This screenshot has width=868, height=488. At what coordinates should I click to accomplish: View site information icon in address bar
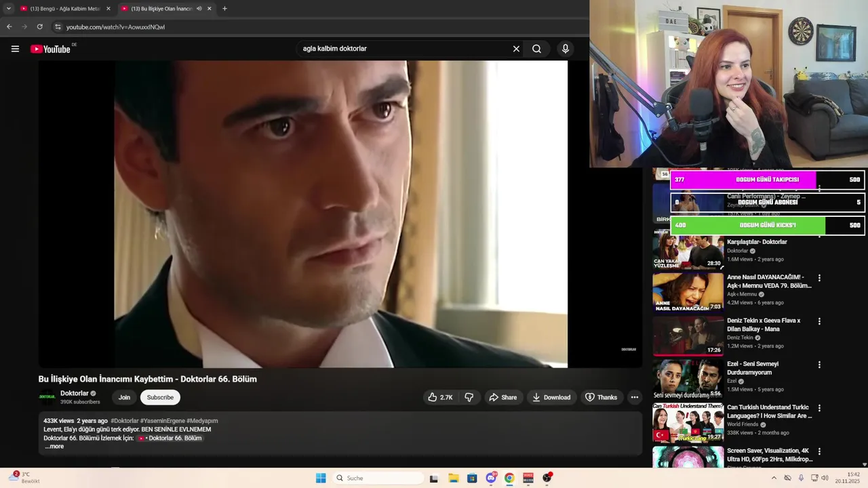point(58,27)
